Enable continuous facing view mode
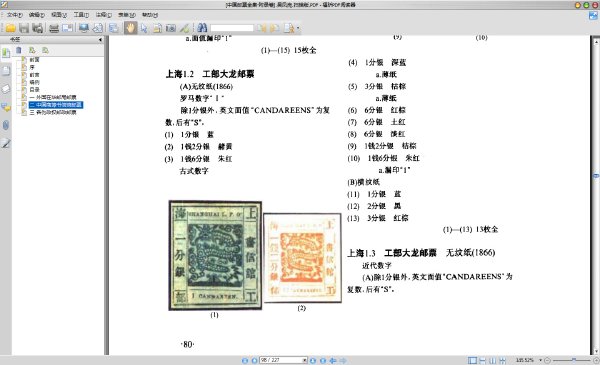Image resolution: width=600 pixels, height=365 pixels. click(x=502, y=360)
